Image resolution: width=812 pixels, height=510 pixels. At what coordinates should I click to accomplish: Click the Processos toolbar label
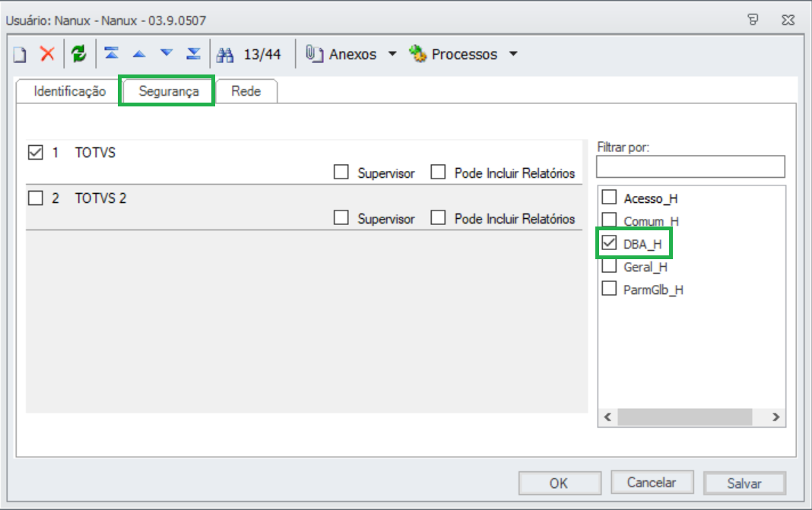[x=465, y=55]
